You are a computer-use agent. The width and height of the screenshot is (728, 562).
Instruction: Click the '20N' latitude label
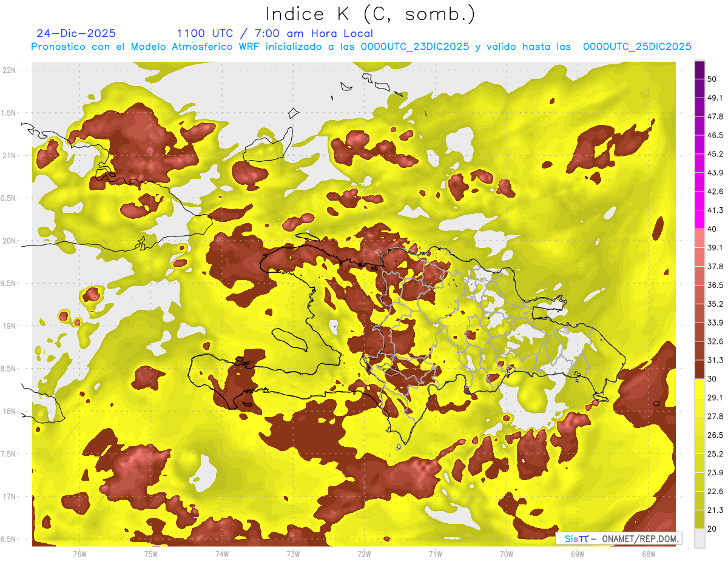coord(9,241)
